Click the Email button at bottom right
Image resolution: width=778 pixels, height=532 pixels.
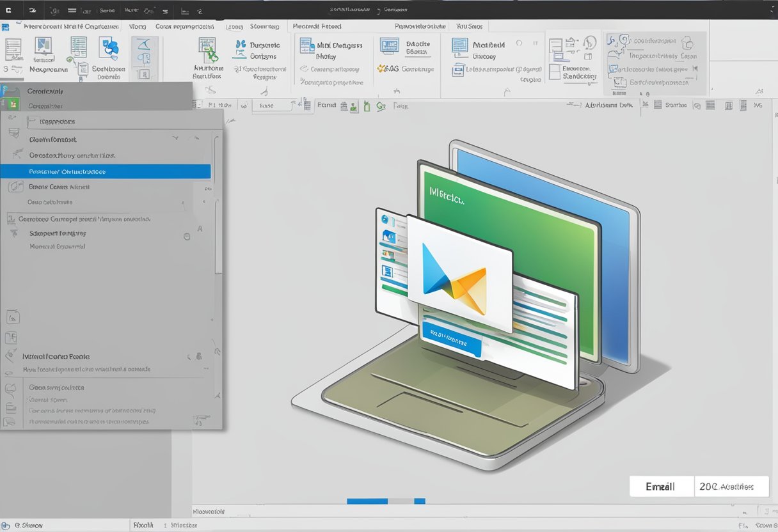tap(661, 487)
